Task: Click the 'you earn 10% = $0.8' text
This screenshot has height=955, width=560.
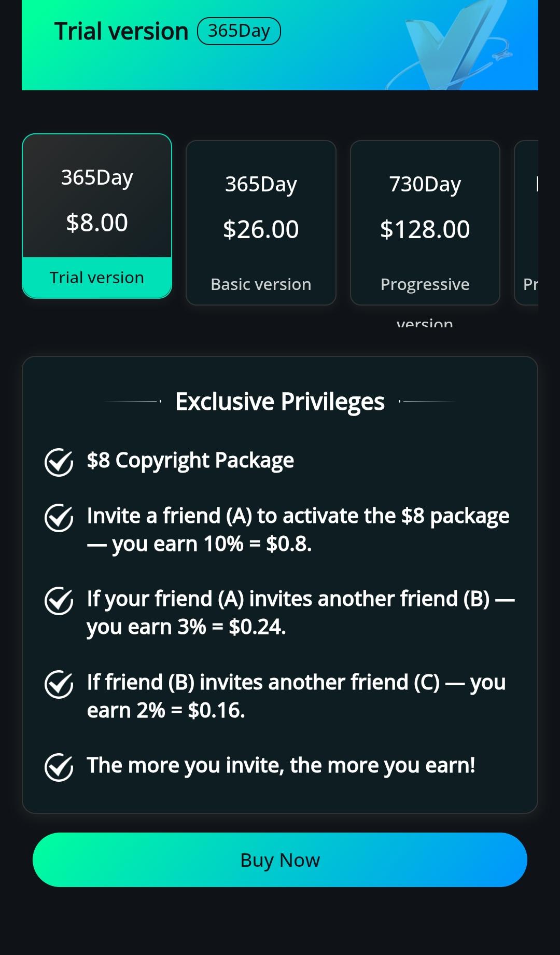Action: (x=200, y=544)
